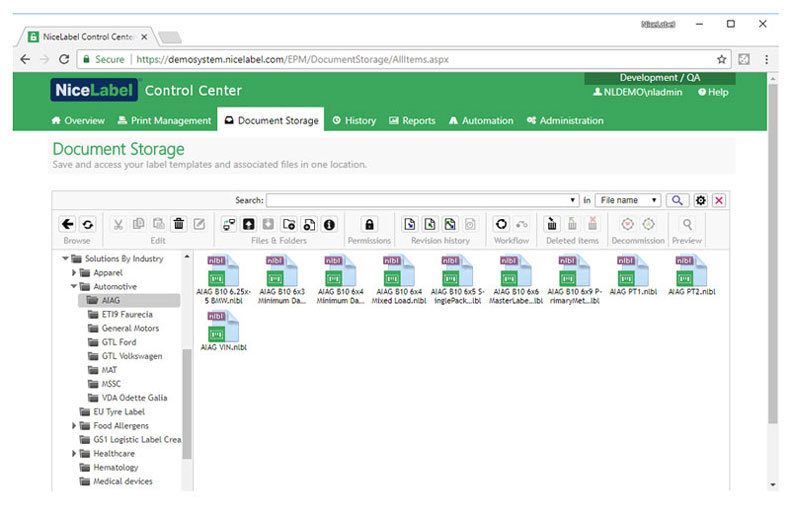790x514 pixels.
Task: Select the Document Storage tab
Action: click(x=271, y=120)
